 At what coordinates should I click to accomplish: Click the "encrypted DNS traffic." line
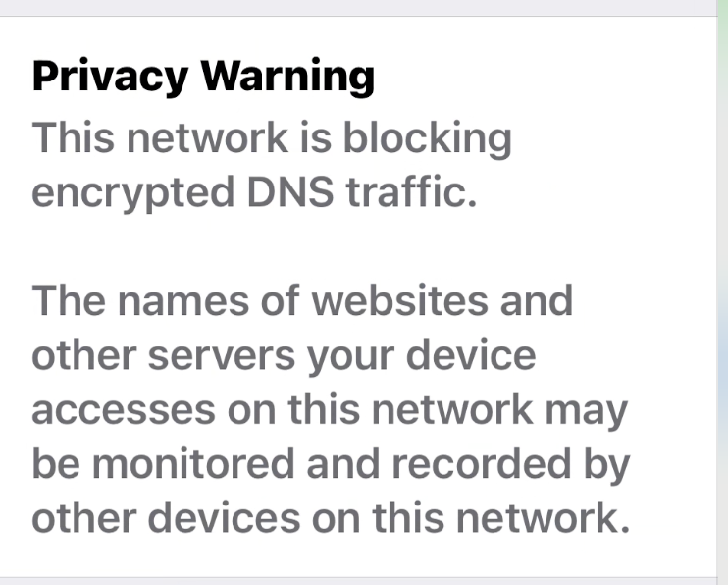pos(254,192)
